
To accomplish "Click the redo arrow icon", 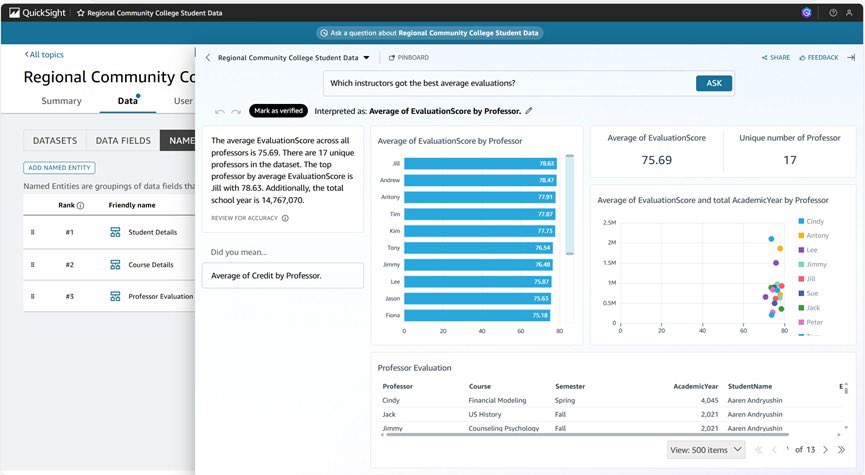I will 236,111.
